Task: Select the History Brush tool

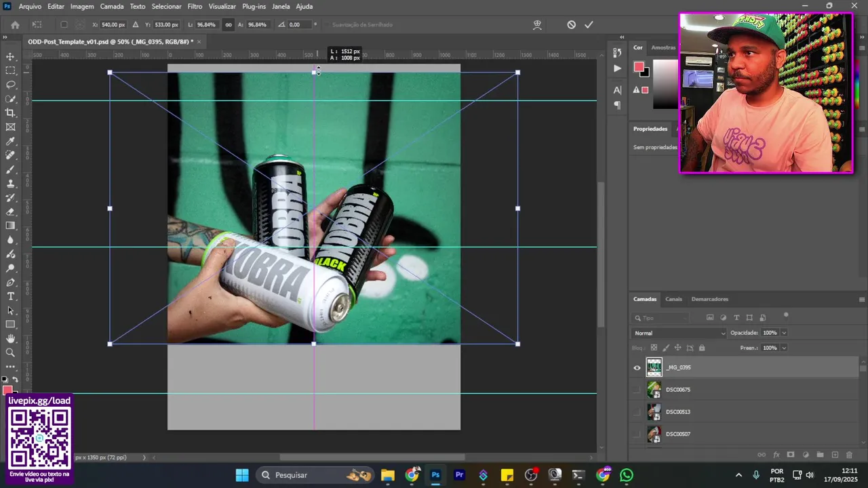Action: tap(10, 198)
